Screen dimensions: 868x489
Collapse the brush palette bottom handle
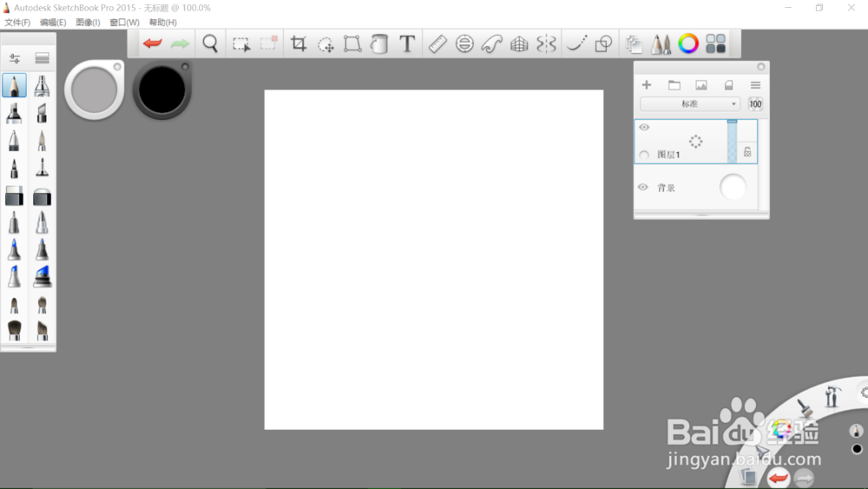pos(29,347)
